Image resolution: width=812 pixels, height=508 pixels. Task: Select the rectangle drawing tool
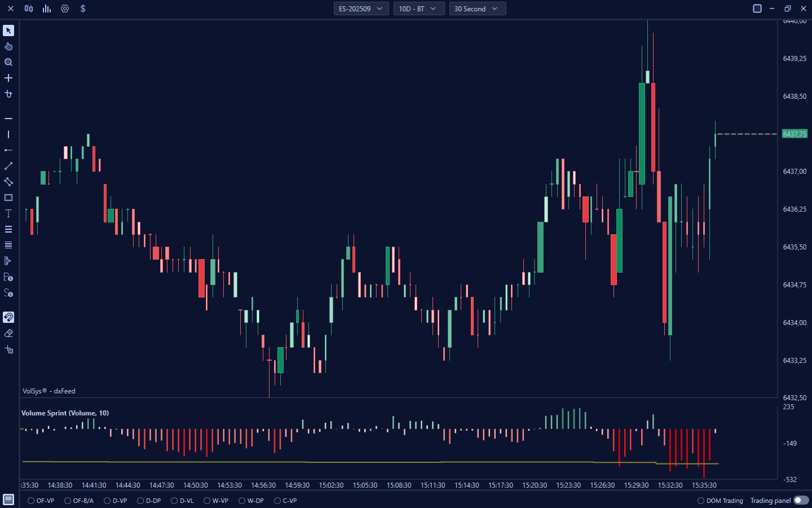pos(8,198)
